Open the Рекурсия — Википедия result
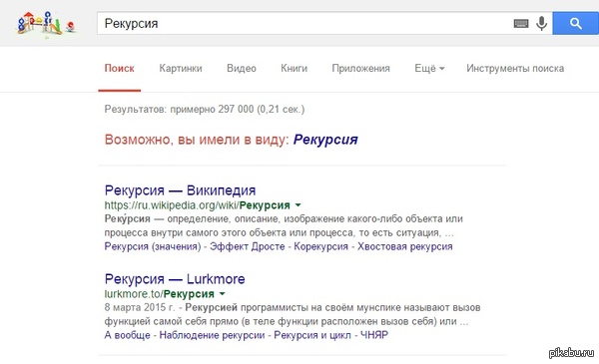The width and height of the screenshot is (599, 364). pos(181,190)
